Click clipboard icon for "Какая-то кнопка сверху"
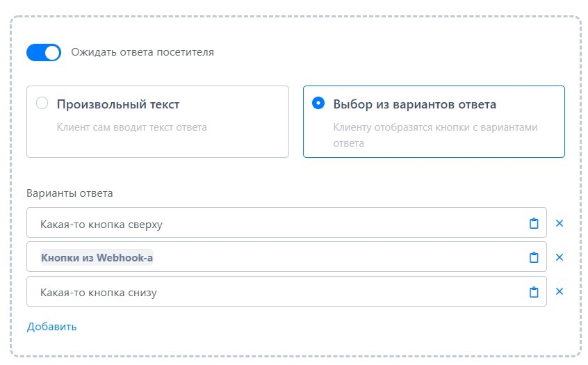588x365 pixels. coord(534,223)
